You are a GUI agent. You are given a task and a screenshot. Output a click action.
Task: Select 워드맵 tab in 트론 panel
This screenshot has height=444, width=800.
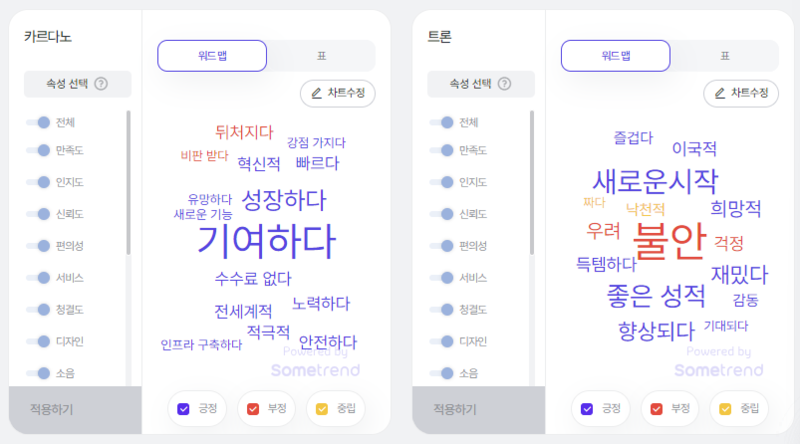(x=616, y=56)
